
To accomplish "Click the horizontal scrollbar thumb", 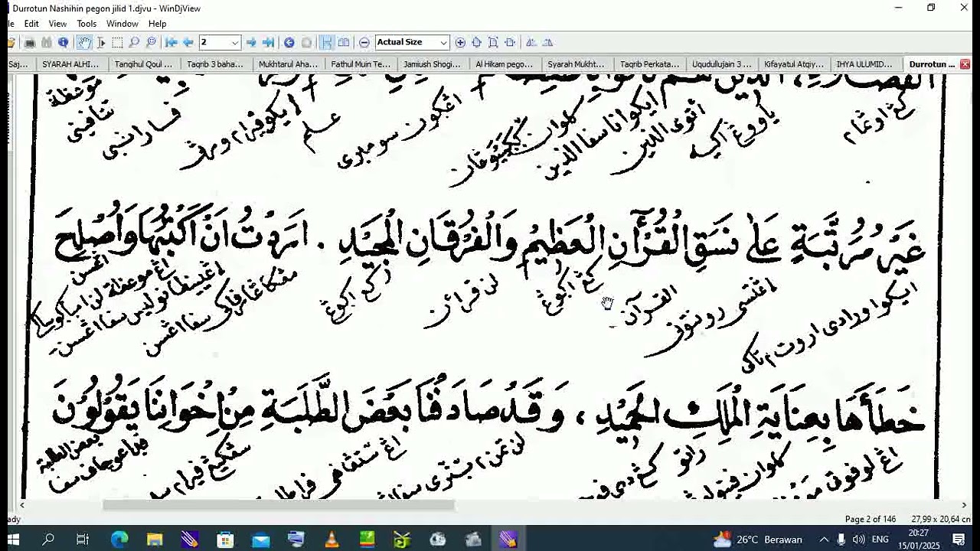I will (x=279, y=505).
